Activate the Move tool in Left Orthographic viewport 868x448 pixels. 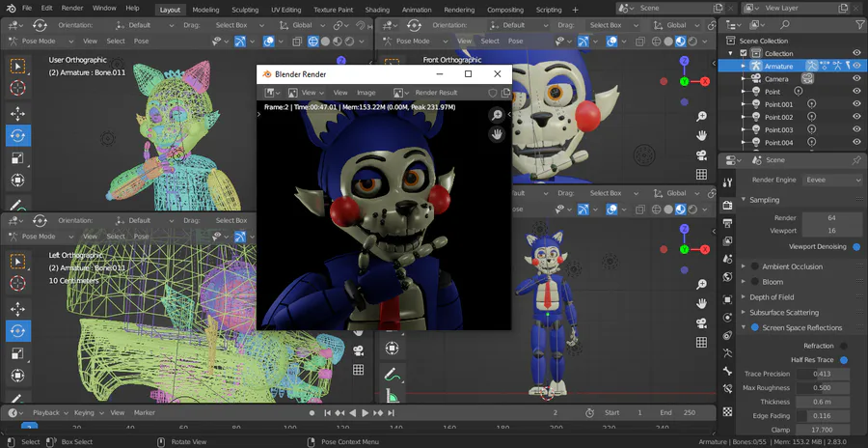[18, 309]
